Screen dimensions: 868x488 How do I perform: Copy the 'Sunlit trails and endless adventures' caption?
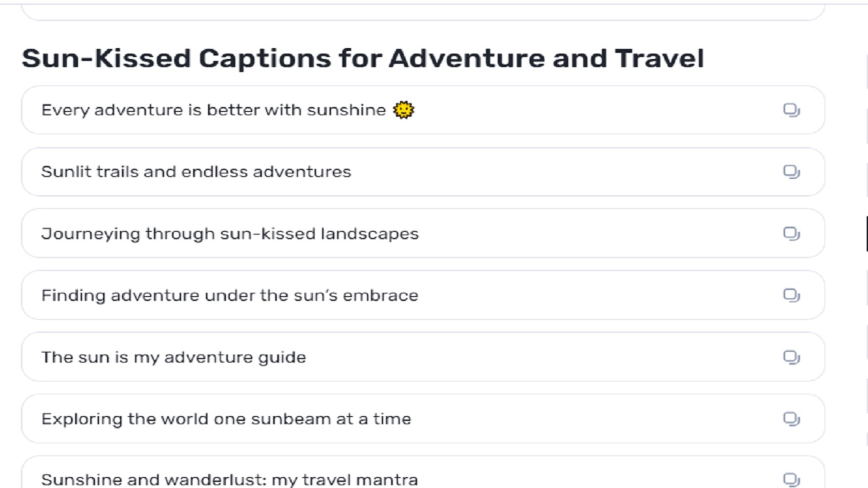(x=791, y=171)
